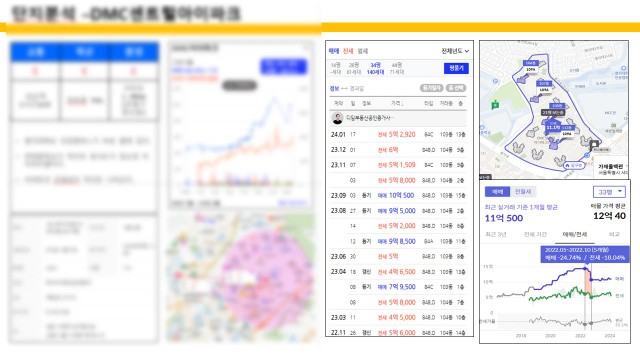The image size is (640, 360).
Task: Toggle the first gray pill filter in the listing panel
Action: [431, 88]
